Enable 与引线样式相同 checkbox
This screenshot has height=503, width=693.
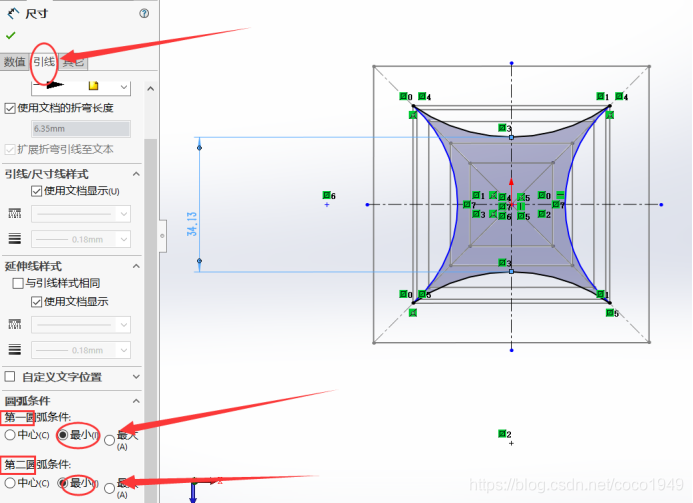tap(18, 283)
